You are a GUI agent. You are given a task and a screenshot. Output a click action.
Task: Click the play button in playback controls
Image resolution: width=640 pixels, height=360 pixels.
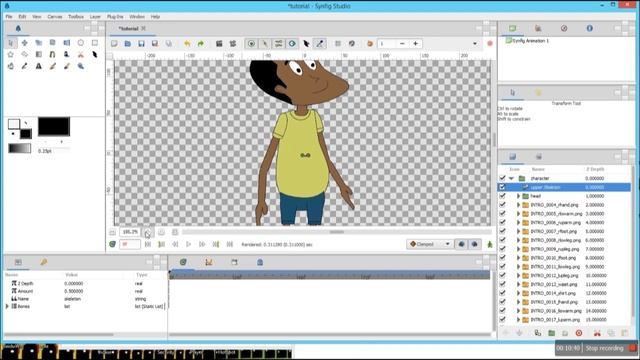tap(189, 244)
